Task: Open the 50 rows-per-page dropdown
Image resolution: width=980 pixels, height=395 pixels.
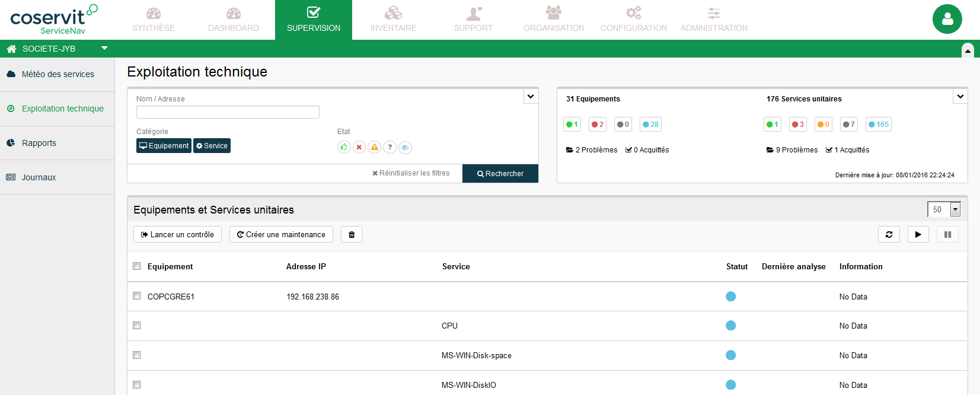Action: pyautogui.click(x=944, y=209)
